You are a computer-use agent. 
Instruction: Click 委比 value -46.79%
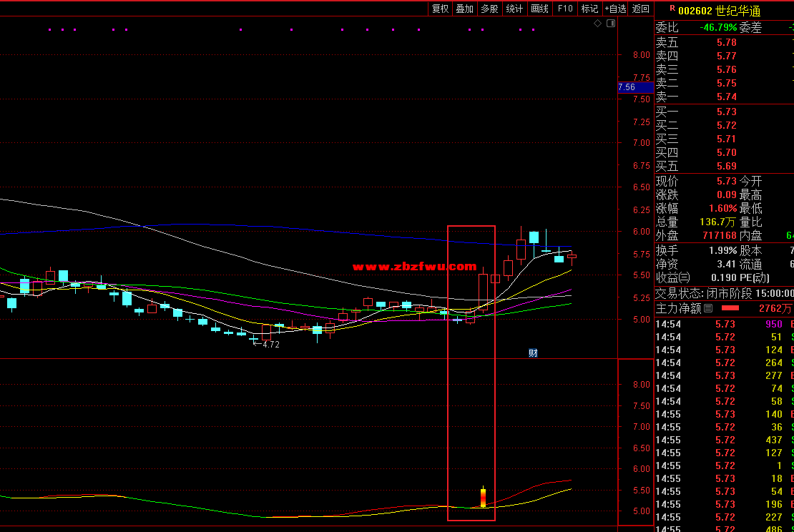[718, 27]
